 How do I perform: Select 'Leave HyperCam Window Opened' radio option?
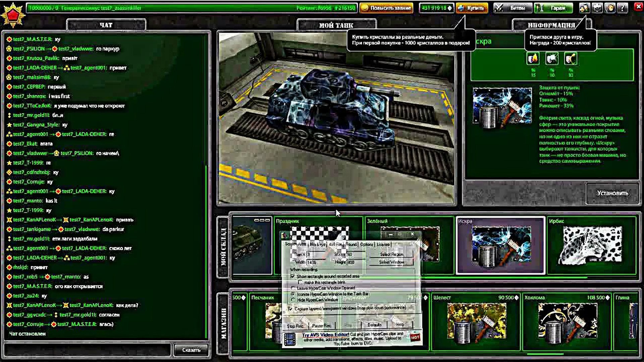click(293, 288)
